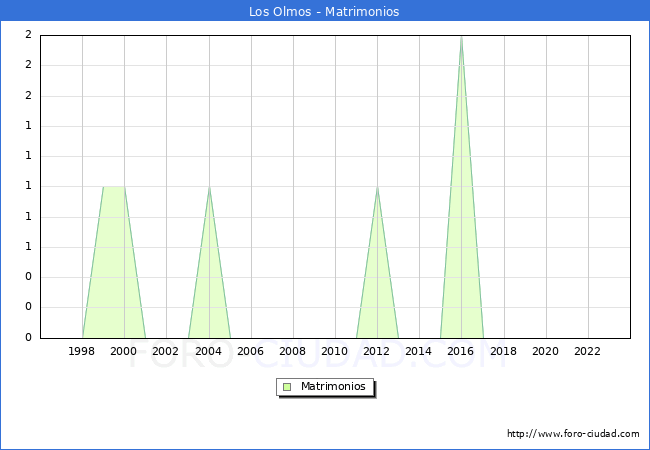Image resolution: width=650 pixels, height=450 pixels.
Task: Click the 2020 x-axis label
Action: point(546,351)
